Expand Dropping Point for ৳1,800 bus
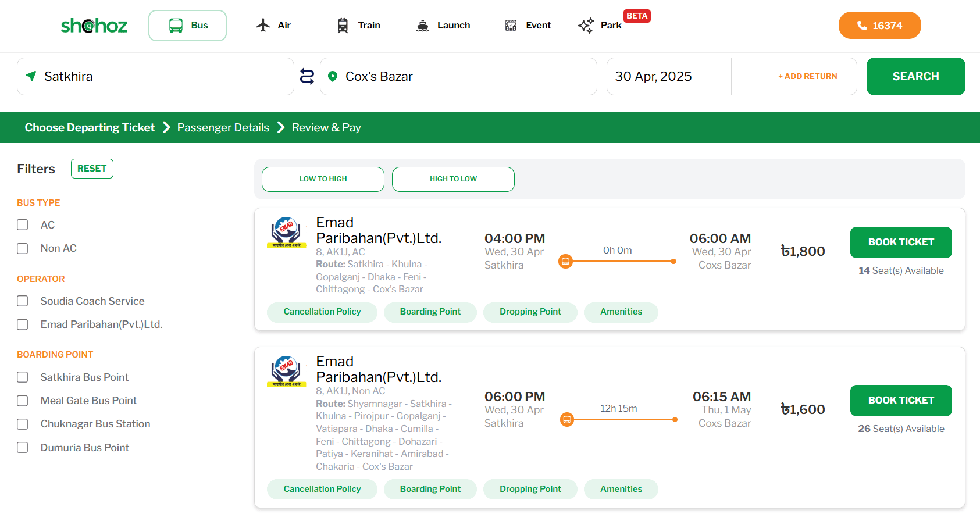Viewport: 980px width, 514px height. tap(530, 312)
